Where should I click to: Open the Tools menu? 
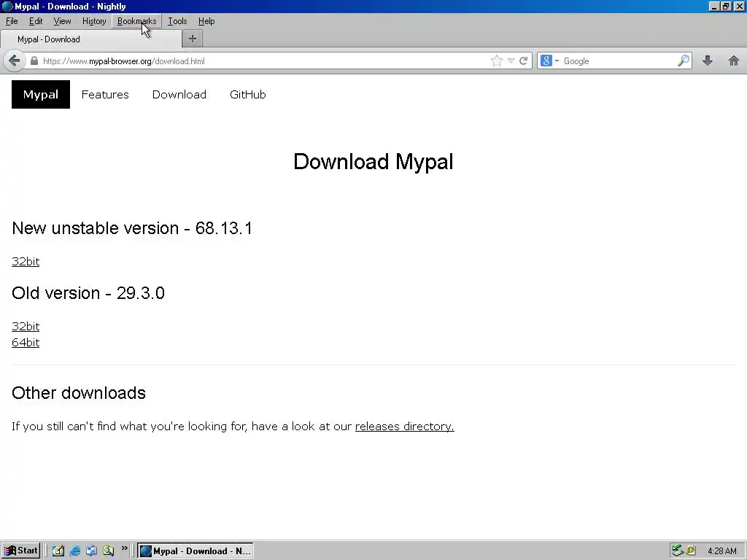pos(177,21)
